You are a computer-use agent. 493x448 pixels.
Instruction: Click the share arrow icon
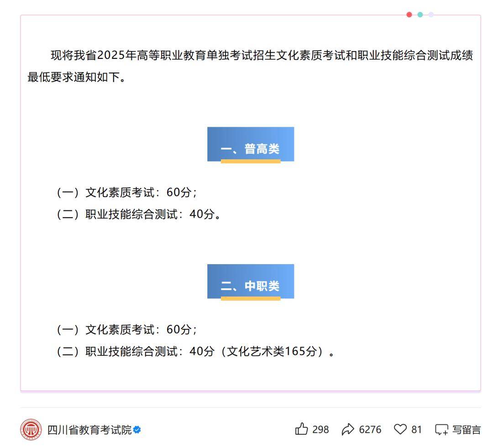click(x=348, y=429)
